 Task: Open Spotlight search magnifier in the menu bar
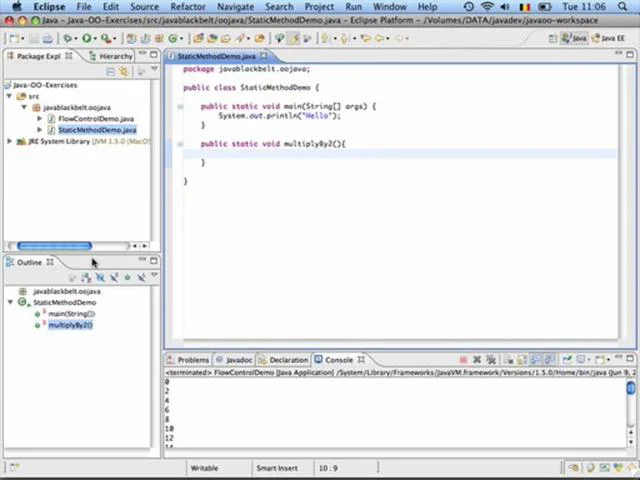[x=622, y=7]
